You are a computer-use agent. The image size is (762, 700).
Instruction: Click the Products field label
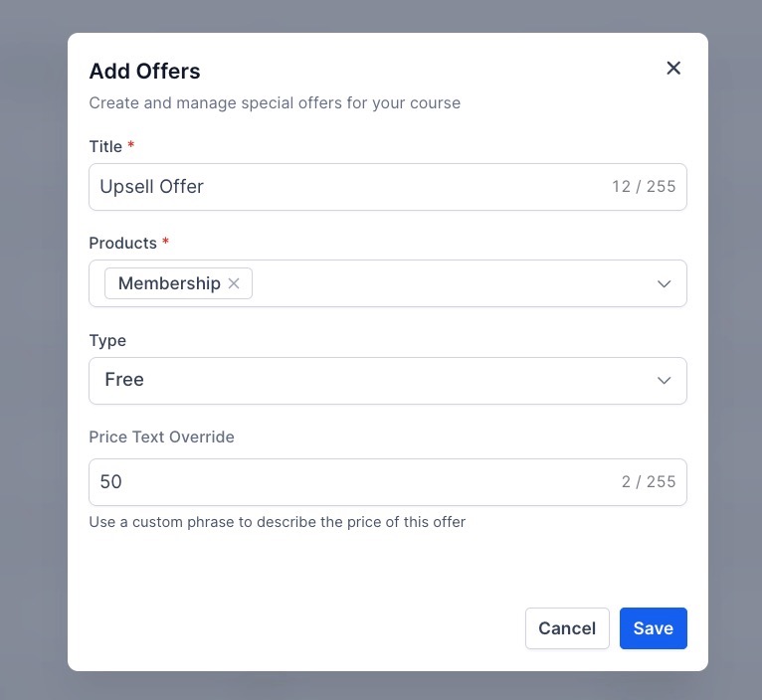pyautogui.click(x=122, y=243)
